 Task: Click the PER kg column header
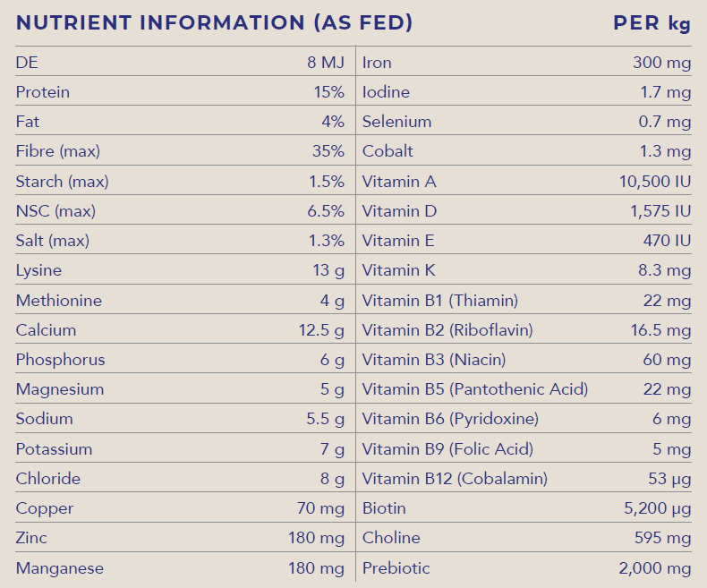(x=652, y=23)
